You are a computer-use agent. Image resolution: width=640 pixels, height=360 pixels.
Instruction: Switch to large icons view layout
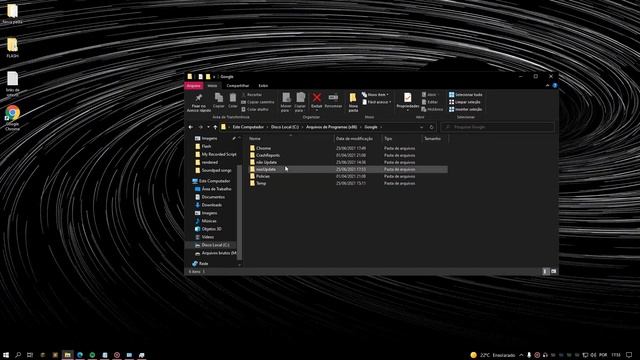pos(553,271)
